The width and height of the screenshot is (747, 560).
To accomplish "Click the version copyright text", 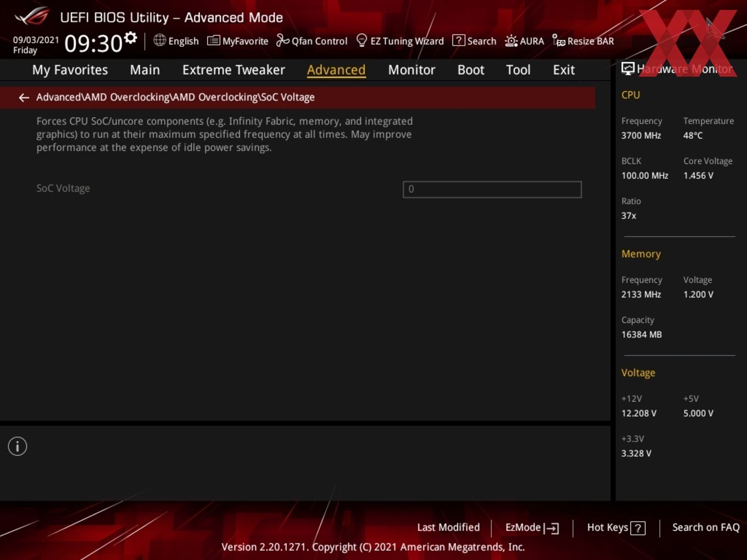I will tap(373, 547).
